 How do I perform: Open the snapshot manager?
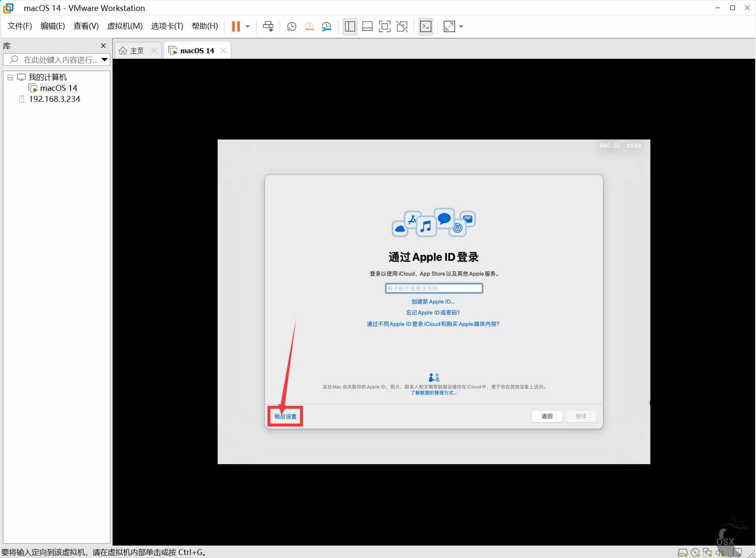[327, 27]
